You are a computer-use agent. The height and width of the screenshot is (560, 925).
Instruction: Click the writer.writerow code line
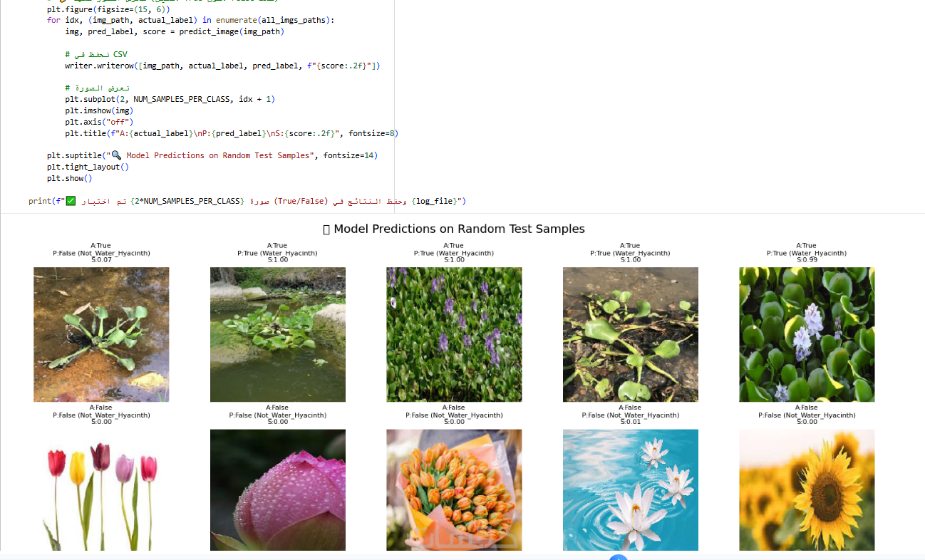tap(222, 66)
